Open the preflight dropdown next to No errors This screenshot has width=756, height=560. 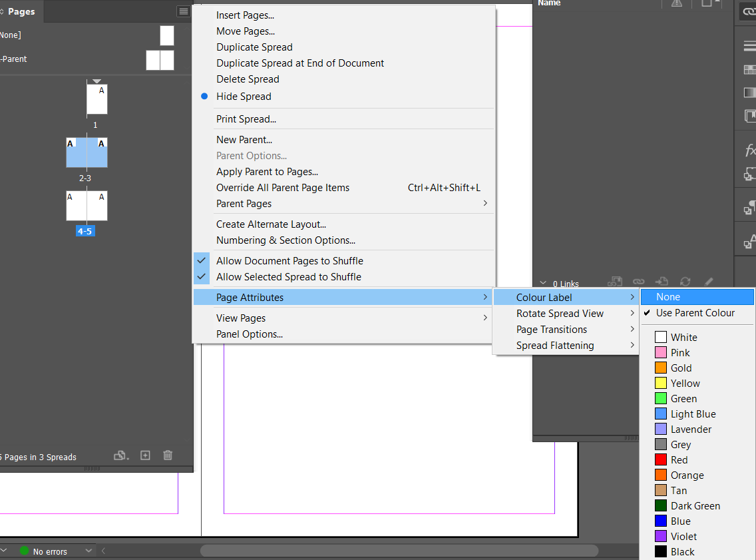[x=89, y=551]
